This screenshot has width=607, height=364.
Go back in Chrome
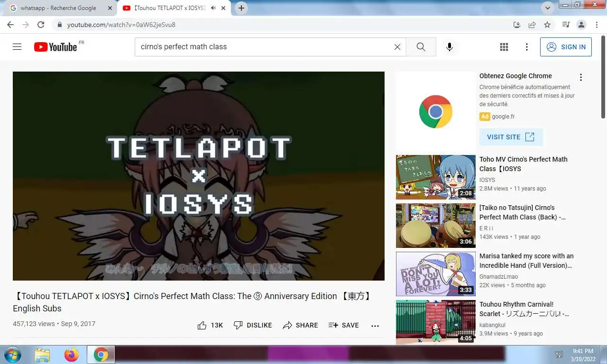(10, 25)
